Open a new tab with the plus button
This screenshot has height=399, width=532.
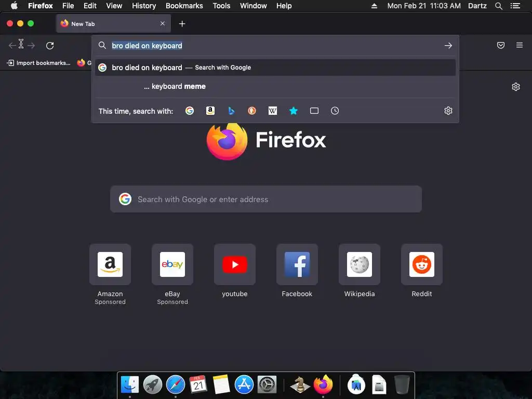tap(182, 24)
